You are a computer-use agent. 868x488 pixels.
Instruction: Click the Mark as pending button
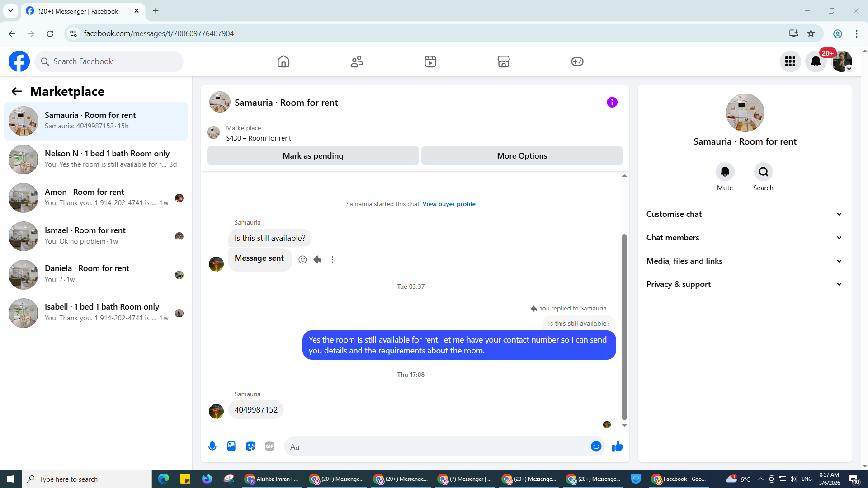pos(313,156)
